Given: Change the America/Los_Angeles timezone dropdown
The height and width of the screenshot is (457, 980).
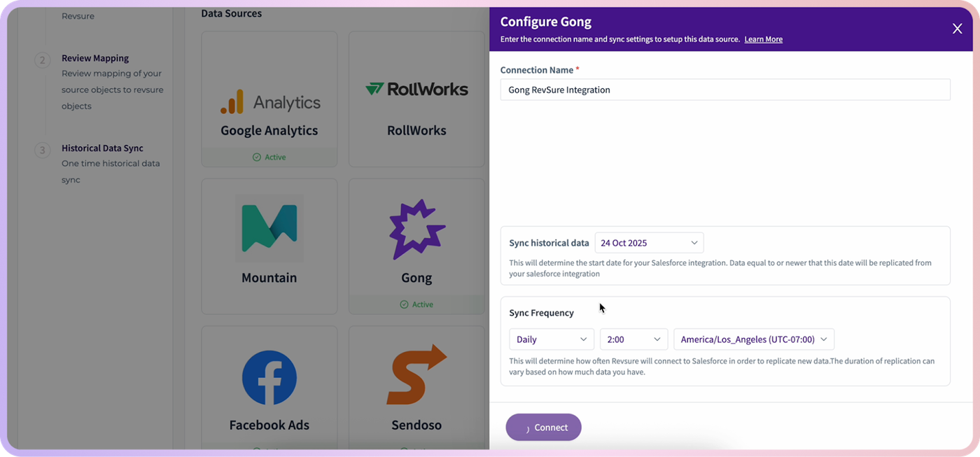Looking at the screenshot, I should (754, 339).
